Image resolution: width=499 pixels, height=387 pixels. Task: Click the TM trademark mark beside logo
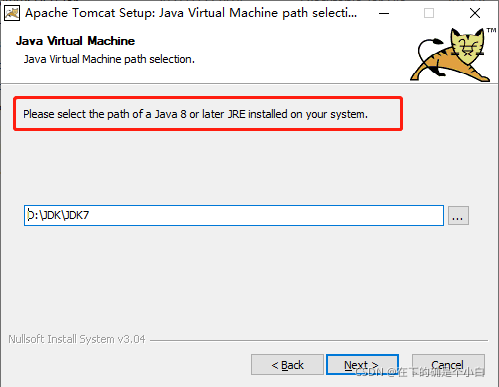pyautogui.click(x=491, y=30)
